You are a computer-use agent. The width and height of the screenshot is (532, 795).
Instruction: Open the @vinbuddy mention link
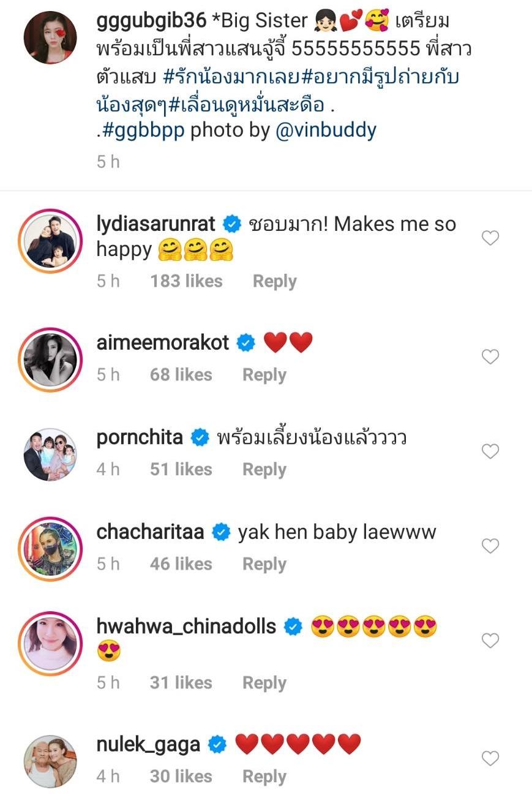(x=326, y=130)
